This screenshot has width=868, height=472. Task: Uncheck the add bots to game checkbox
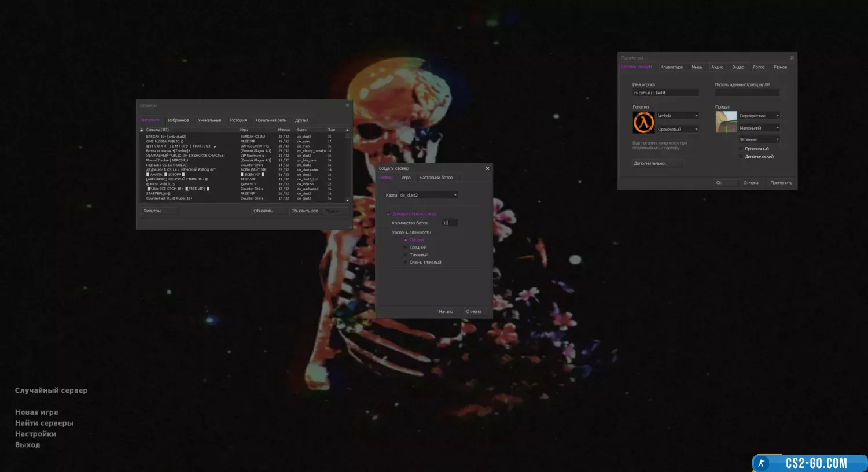point(388,214)
